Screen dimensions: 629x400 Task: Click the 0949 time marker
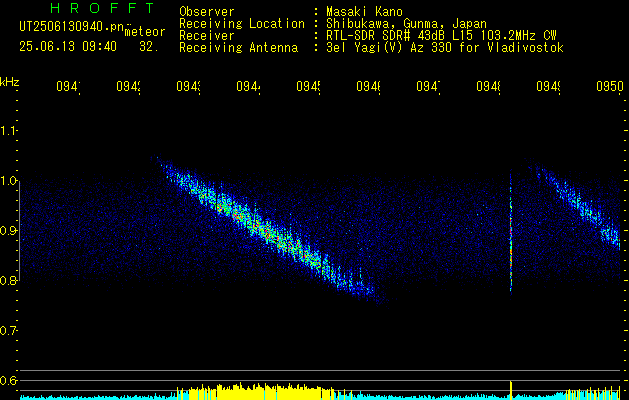548,86
